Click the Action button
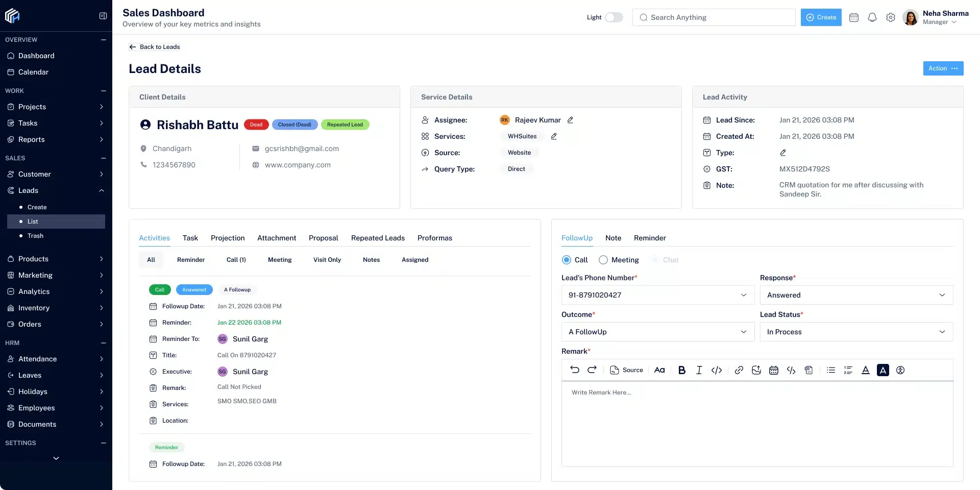 click(x=943, y=68)
